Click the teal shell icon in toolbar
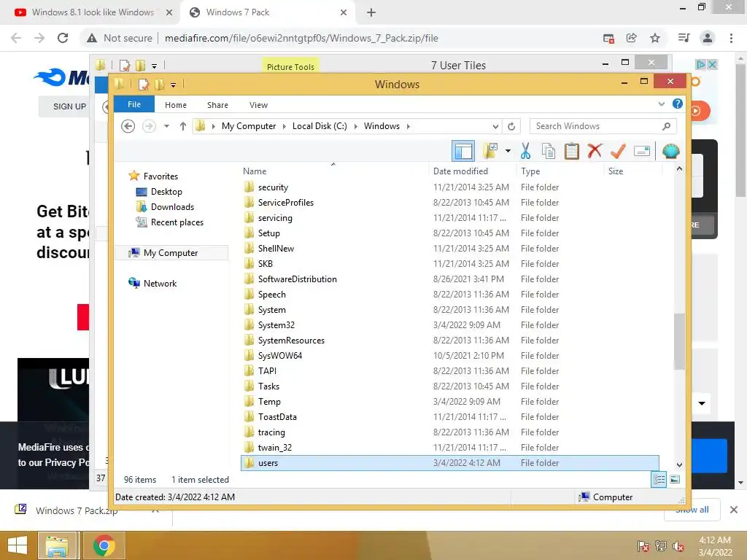Screen dimensions: 747x560 point(671,151)
